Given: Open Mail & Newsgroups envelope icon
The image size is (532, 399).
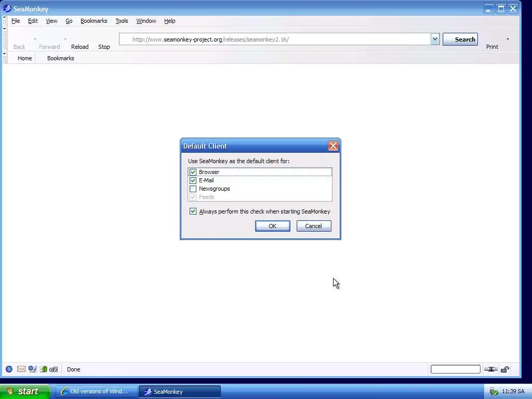Looking at the screenshot, I should pyautogui.click(x=21, y=369).
